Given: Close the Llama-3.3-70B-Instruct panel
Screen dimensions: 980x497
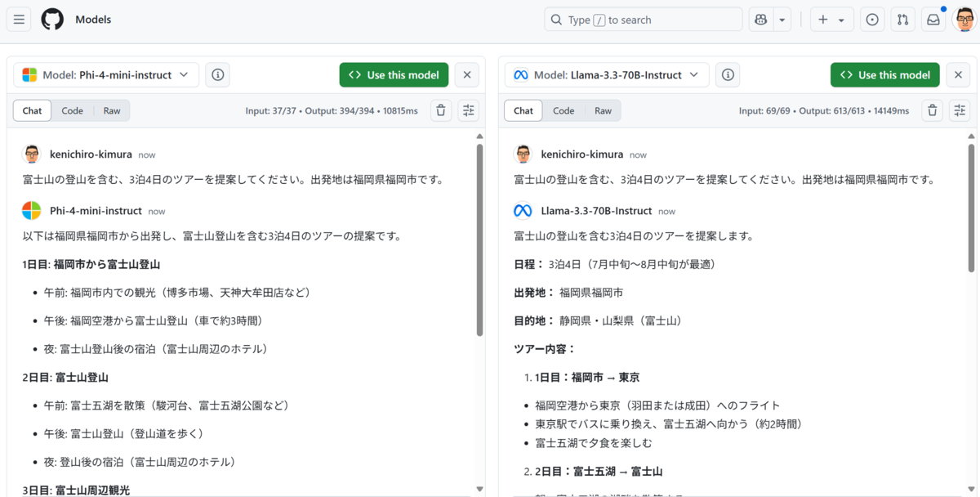Looking at the screenshot, I should tap(959, 75).
